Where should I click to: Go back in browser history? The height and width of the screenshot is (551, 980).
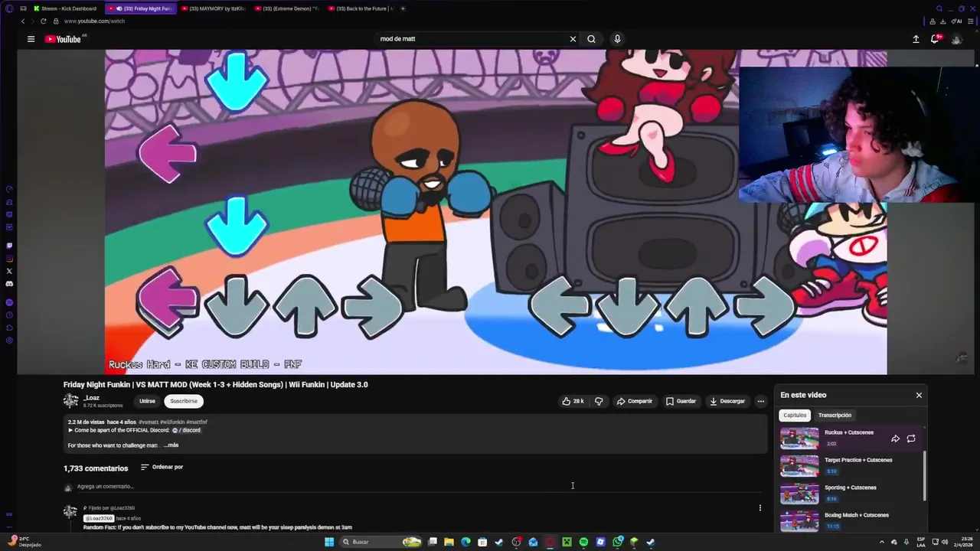[23, 21]
